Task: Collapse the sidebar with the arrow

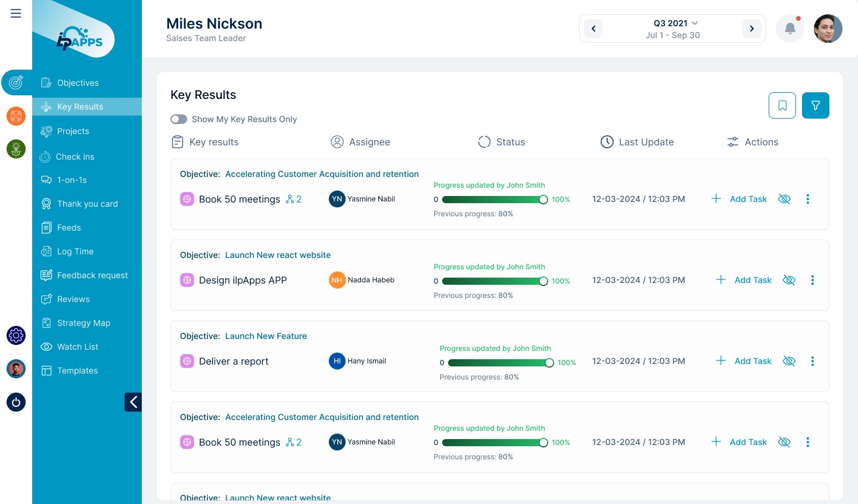Action: pos(133,402)
